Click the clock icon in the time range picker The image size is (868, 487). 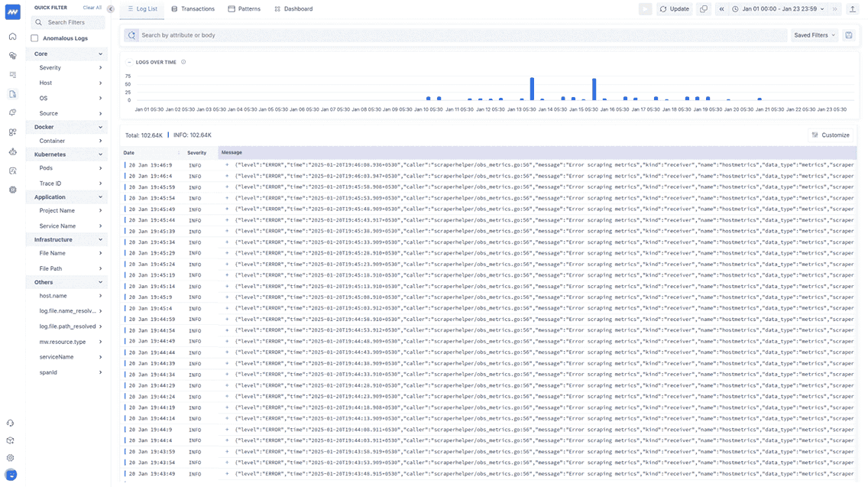click(x=735, y=9)
